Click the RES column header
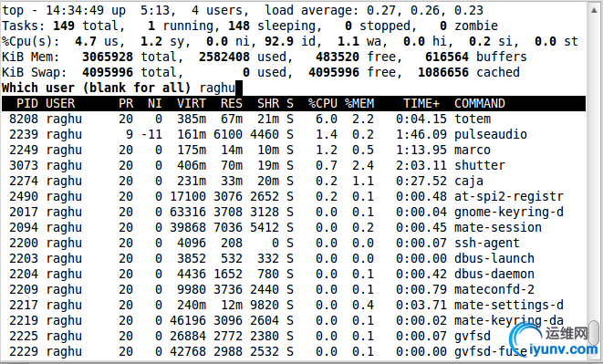Screen dimensions: 603x364 (x=232, y=103)
